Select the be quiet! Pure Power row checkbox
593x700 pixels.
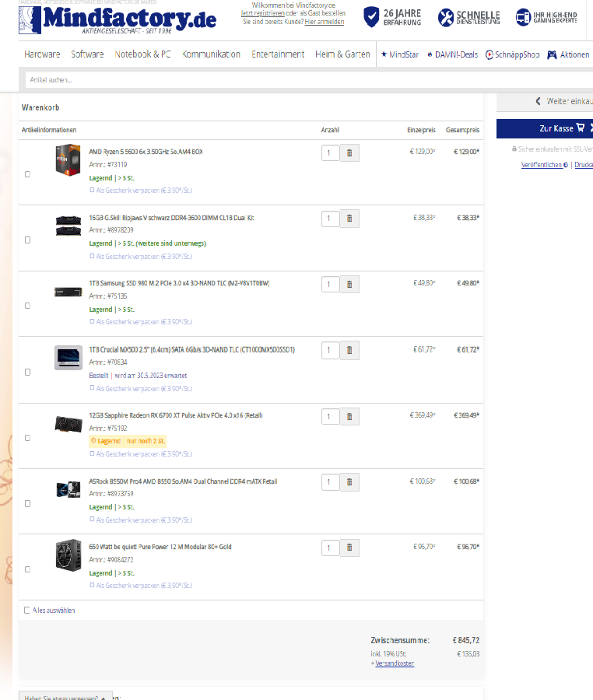[28, 569]
